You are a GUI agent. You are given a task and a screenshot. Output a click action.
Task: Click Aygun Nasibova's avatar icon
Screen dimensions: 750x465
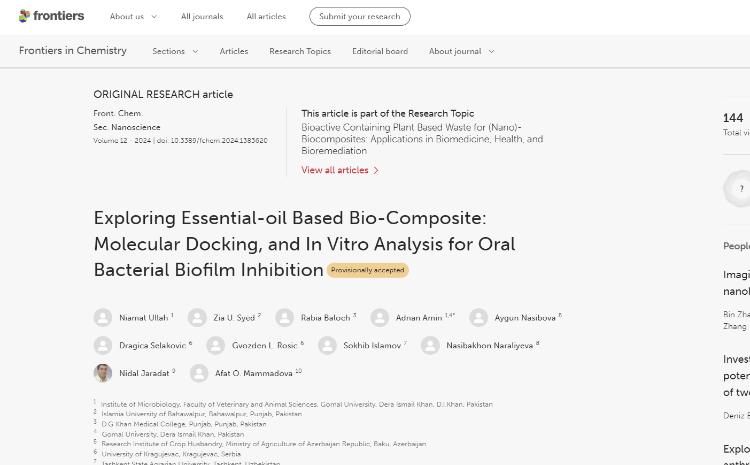point(479,318)
